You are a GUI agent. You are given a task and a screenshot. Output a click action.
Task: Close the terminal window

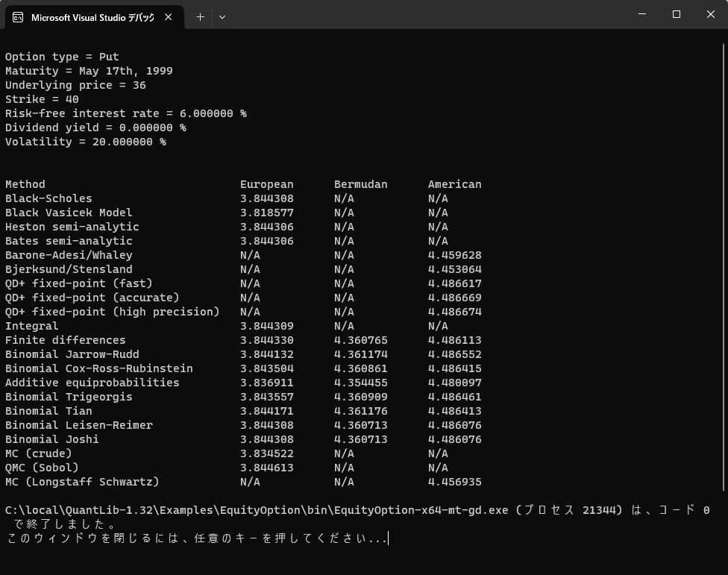click(711, 14)
